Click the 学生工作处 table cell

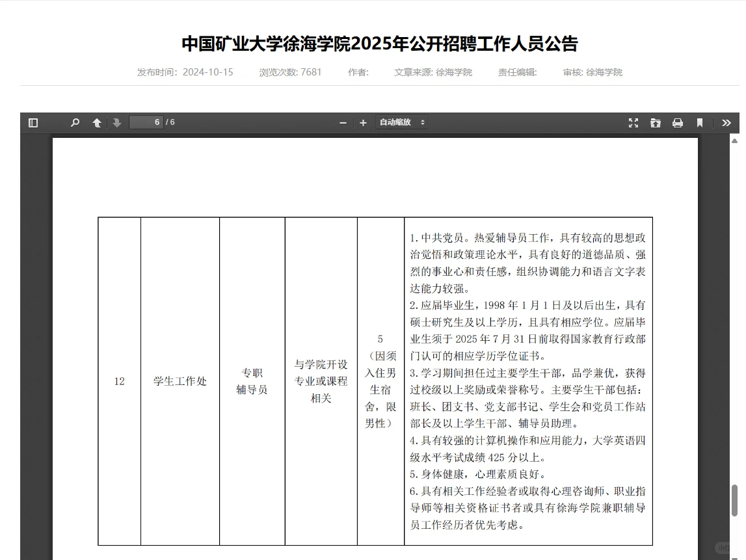tap(180, 381)
